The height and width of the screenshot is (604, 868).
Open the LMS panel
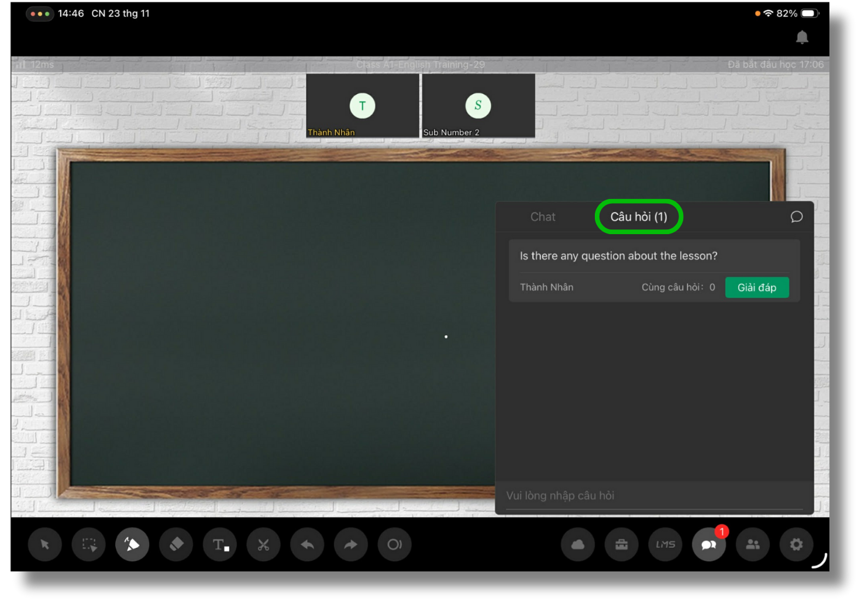(666, 545)
